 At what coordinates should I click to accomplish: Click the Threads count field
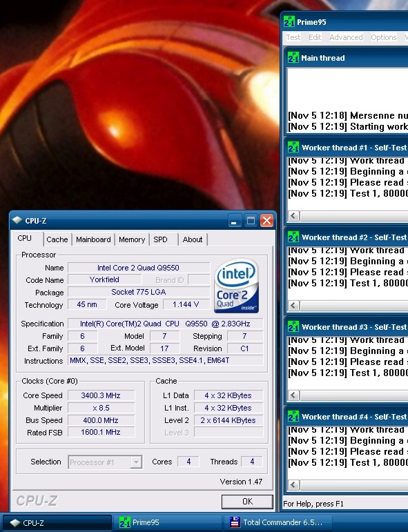point(251,462)
